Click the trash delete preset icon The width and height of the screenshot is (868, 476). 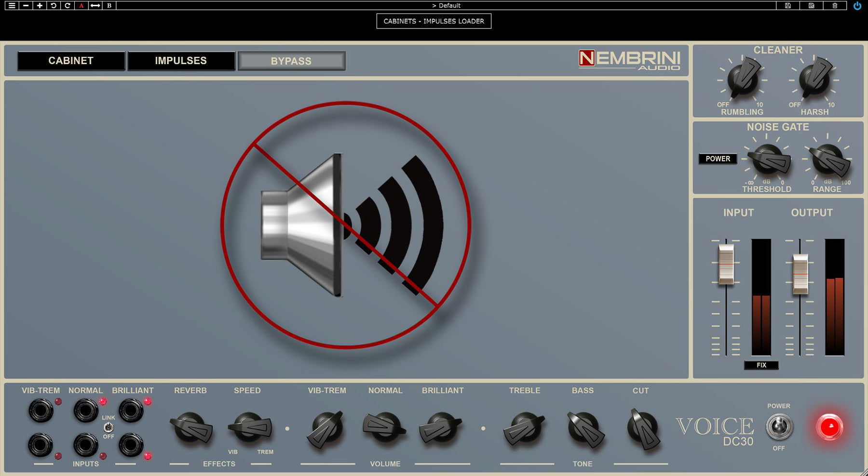[835, 5]
